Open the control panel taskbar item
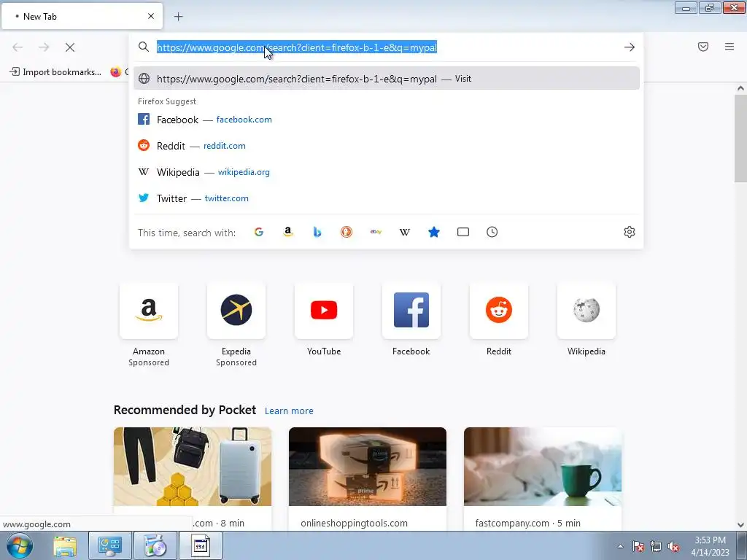 (x=110, y=545)
